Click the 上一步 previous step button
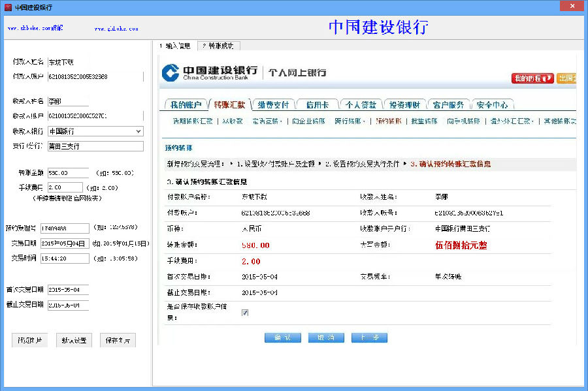The image size is (588, 391). coord(368,337)
